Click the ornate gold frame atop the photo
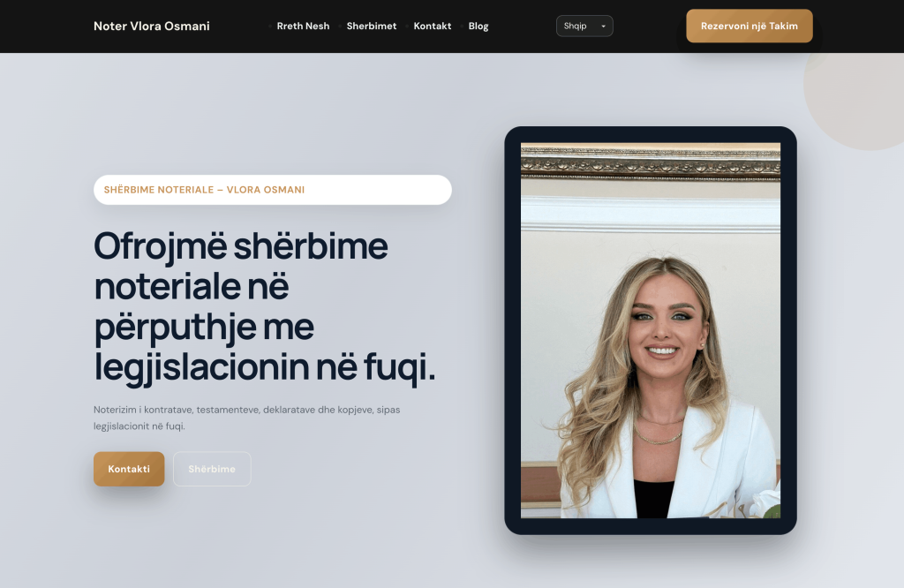Image resolution: width=904 pixels, height=588 pixels. [x=650, y=163]
